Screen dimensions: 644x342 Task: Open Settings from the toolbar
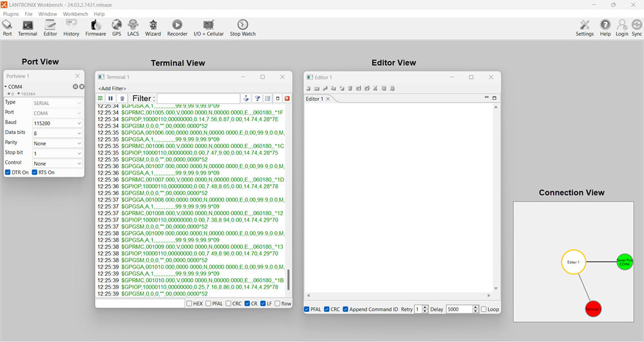click(x=585, y=28)
